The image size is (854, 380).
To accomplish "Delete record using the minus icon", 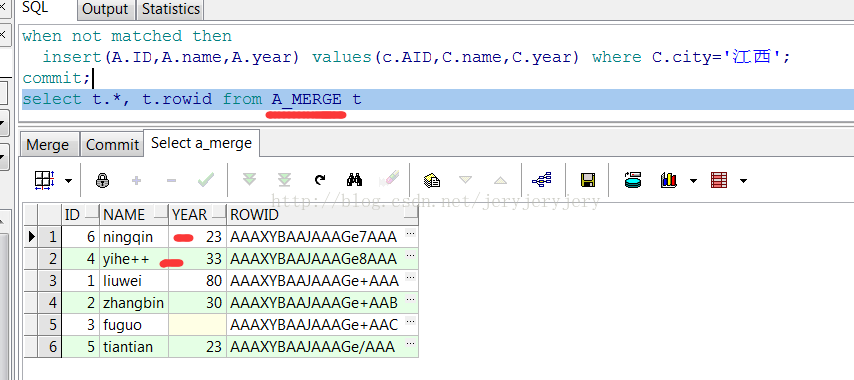I will click(x=171, y=180).
